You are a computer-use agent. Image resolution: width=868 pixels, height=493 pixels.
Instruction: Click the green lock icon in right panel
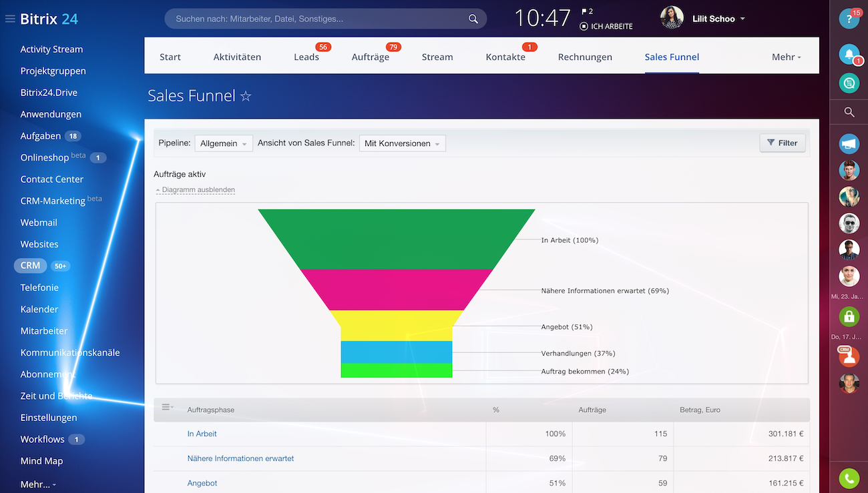849,316
